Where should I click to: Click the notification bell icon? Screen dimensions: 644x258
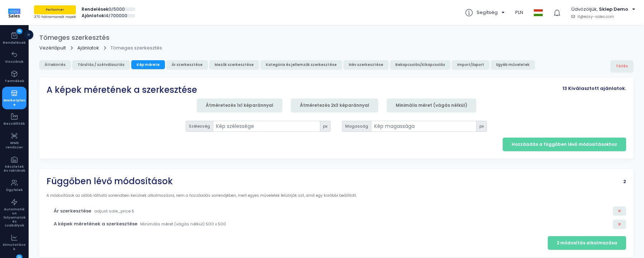pos(557,13)
